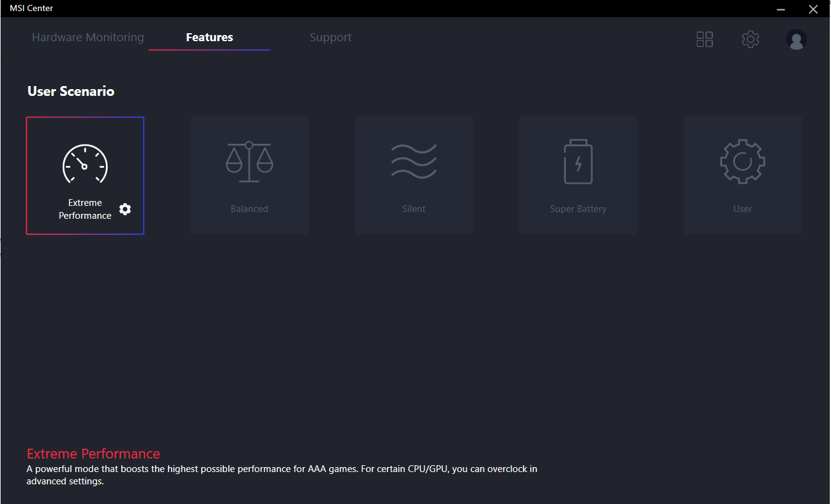Open the Hardware Monitoring tab
This screenshot has height=504, width=831.
pyautogui.click(x=88, y=37)
